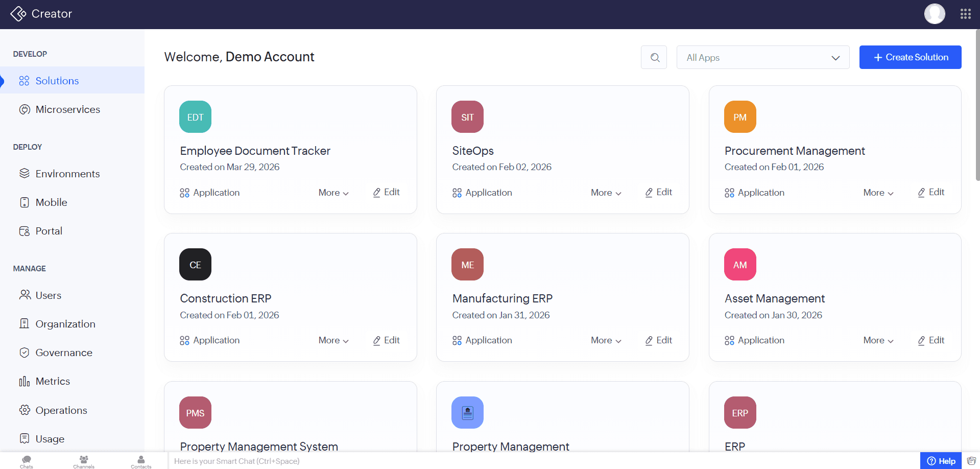Open the Usage section
This screenshot has height=469, width=980.
click(50, 439)
